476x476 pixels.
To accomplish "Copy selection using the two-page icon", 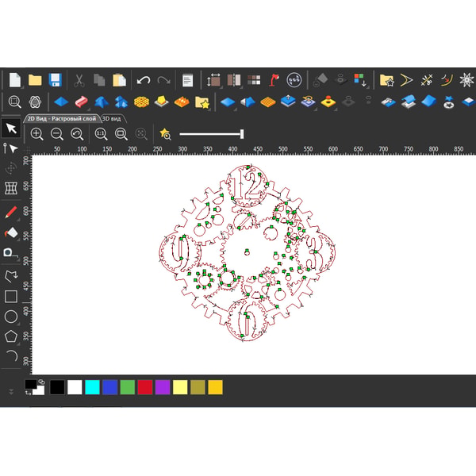I will pos(99,80).
